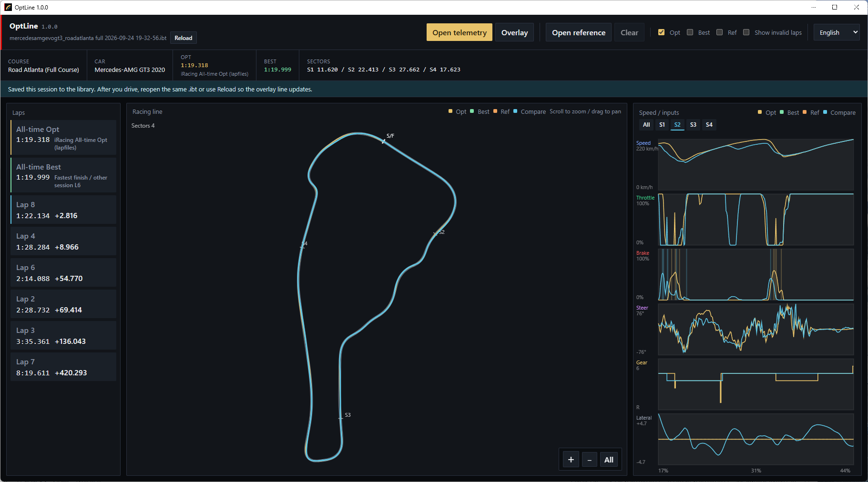868x482 pixels.
Task: Reset map zoom with All button
Action: click(609, 460)
